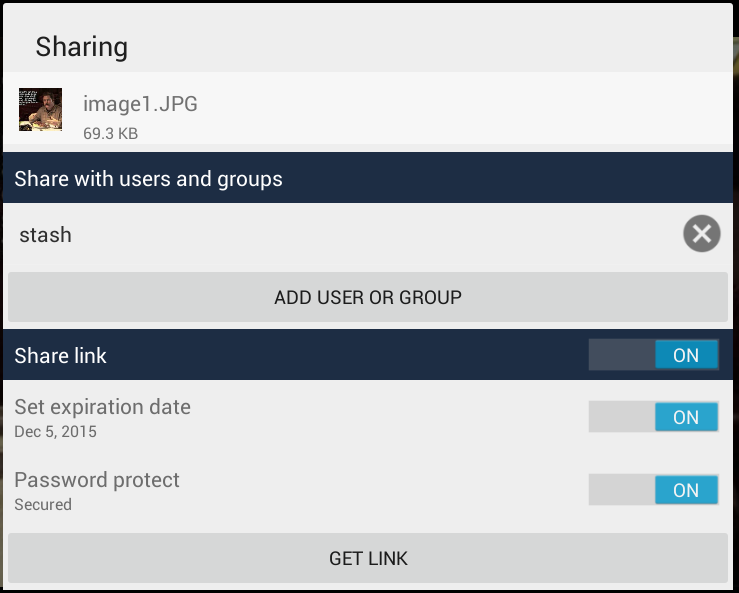Viewport: 739px width, 593px height.
Task: Click the Share link section label
Action: 60,355
